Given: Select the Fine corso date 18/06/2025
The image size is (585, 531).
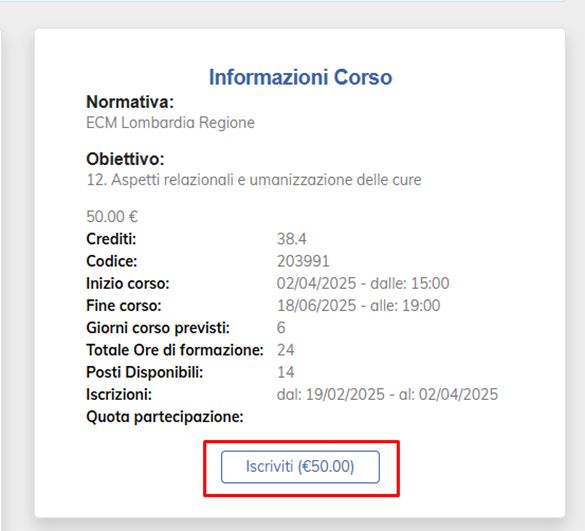Looking at the screenshot, I should click(316, 306).
